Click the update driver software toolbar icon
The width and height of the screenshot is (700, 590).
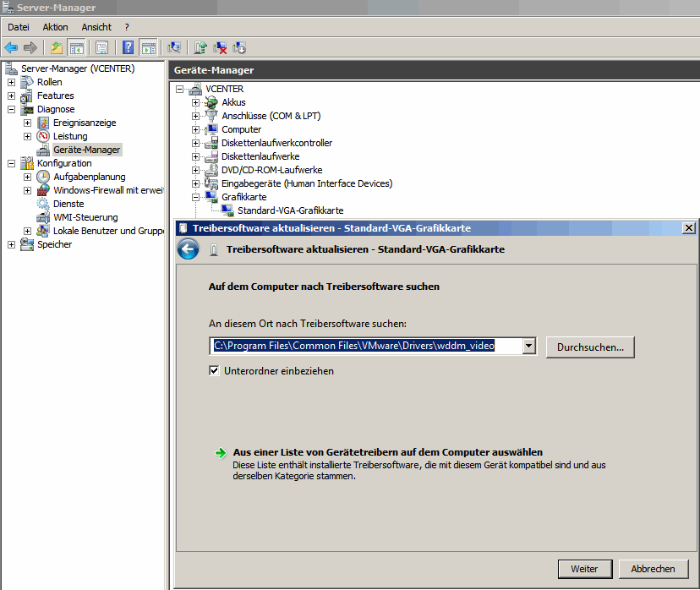[200, 47]
